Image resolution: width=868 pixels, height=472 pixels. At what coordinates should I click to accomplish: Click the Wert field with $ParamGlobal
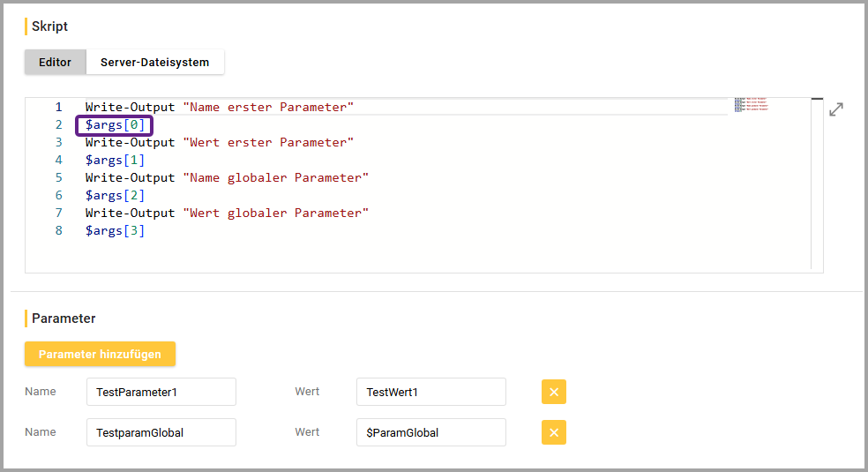tap(430, 432)
